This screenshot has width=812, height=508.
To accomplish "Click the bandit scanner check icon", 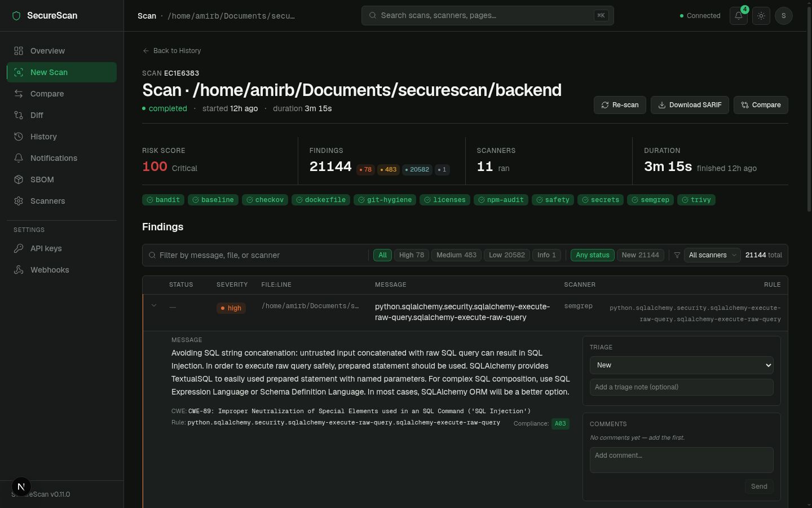I will tap(150, 200).
